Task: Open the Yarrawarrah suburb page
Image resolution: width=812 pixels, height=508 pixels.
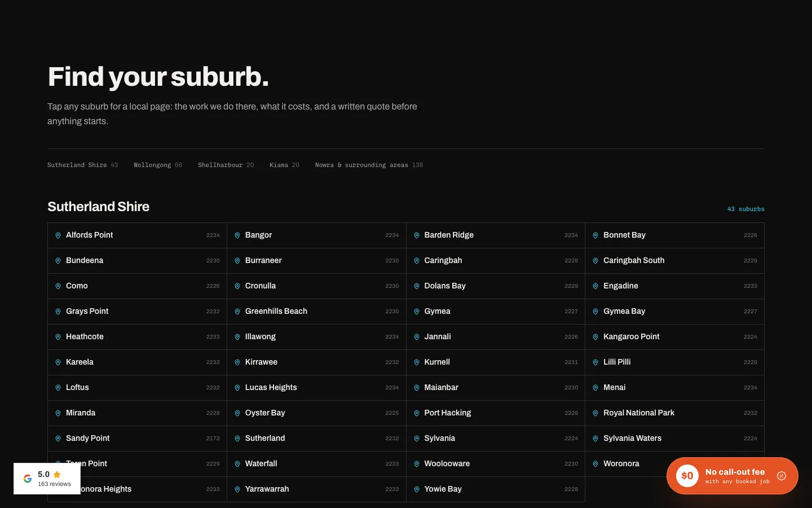Action: point(316,489)
